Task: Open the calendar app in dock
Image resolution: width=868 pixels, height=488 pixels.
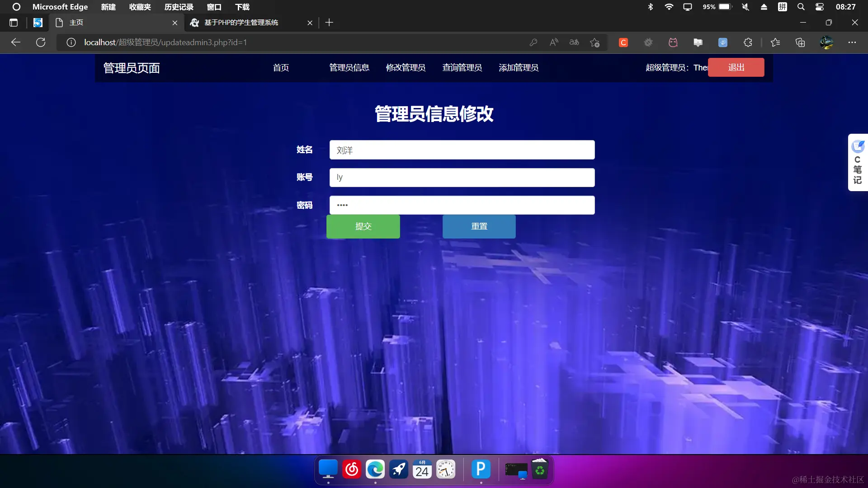Action: [422, 469]
